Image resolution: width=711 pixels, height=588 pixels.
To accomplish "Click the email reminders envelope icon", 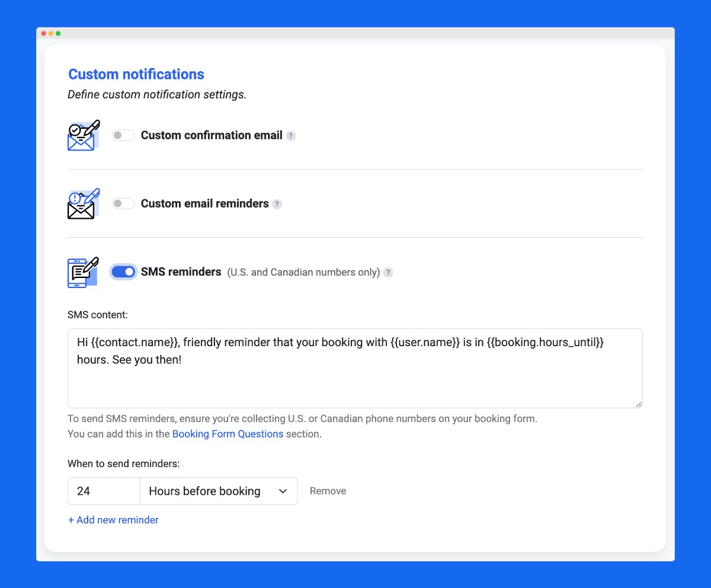I will pyautogui.click(x=83, y=204).
